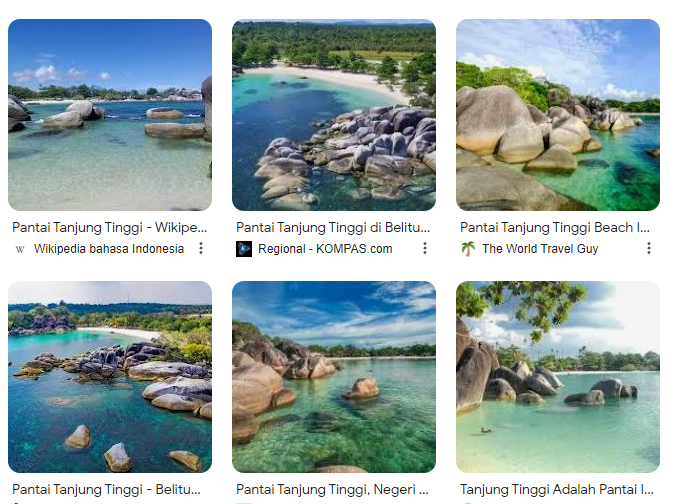The width and height of the screenshot is (692, 504).
Task: Click 'Regional - KOMPAS.com' source link
Action: (325, 249)
